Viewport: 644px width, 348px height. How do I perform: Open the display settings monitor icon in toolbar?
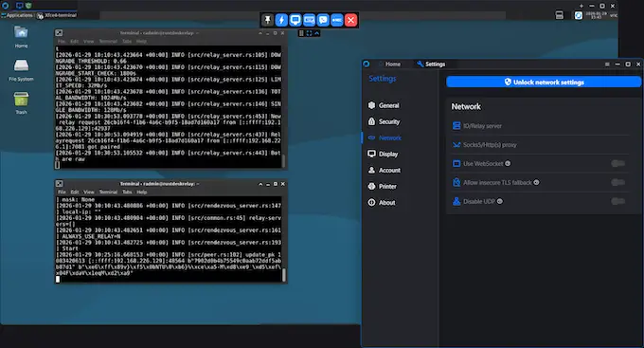pos(295,20)
